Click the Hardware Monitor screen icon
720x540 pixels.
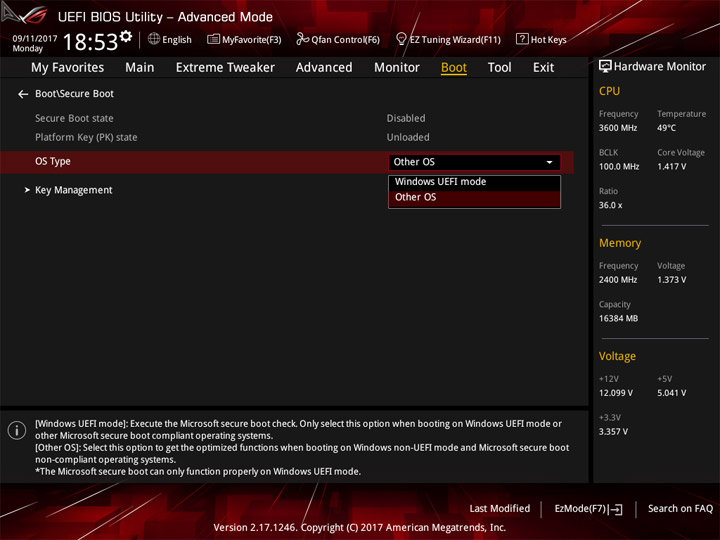[x=605, y=66]
